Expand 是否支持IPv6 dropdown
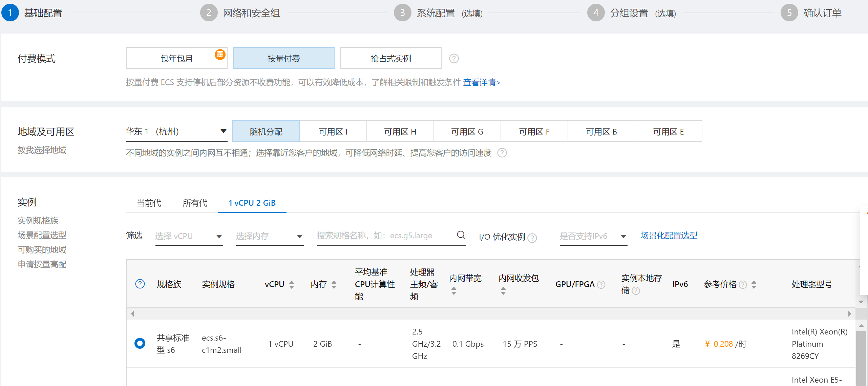 coord(593,236)
